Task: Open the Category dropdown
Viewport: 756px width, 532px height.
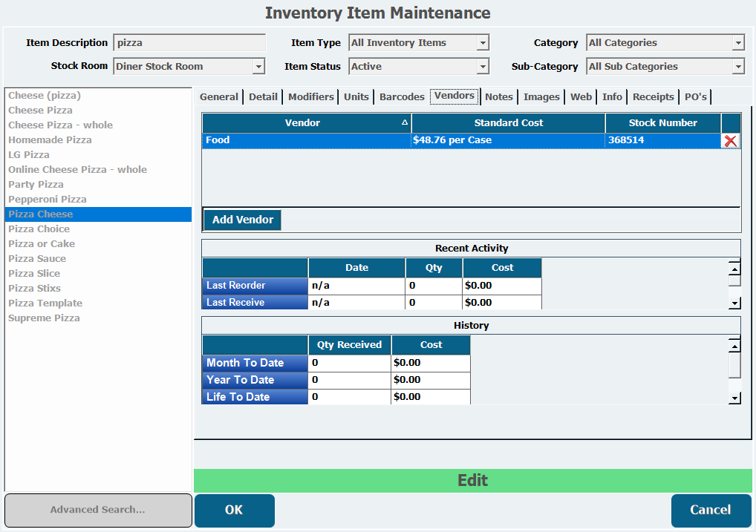Action: click(737, 43)
